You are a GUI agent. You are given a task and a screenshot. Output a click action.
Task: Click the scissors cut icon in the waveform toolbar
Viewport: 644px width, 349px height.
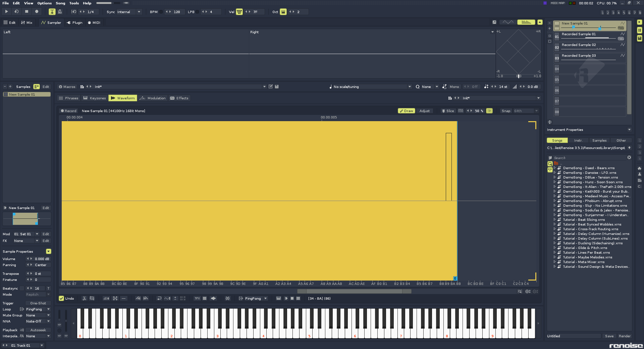point(84,298)
